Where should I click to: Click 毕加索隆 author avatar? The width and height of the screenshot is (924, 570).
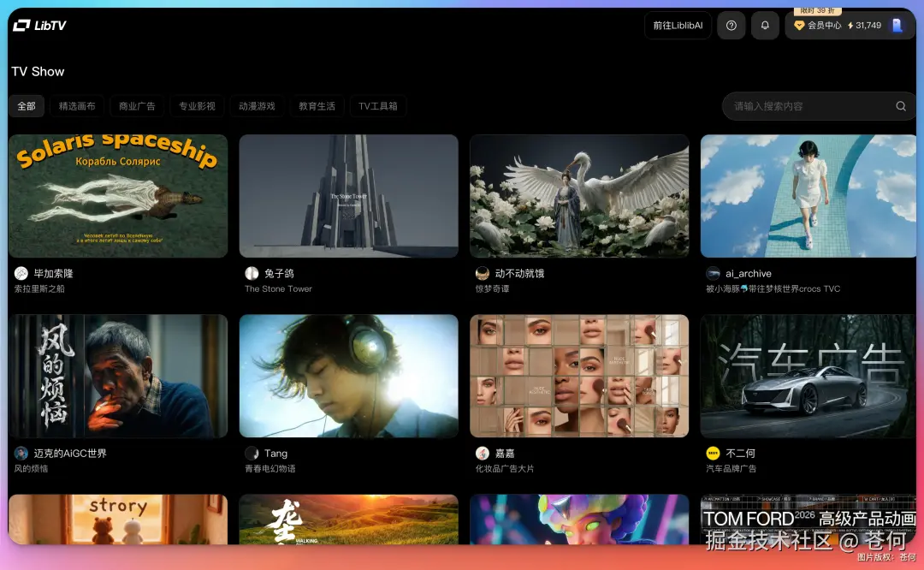tap(21, 274)
